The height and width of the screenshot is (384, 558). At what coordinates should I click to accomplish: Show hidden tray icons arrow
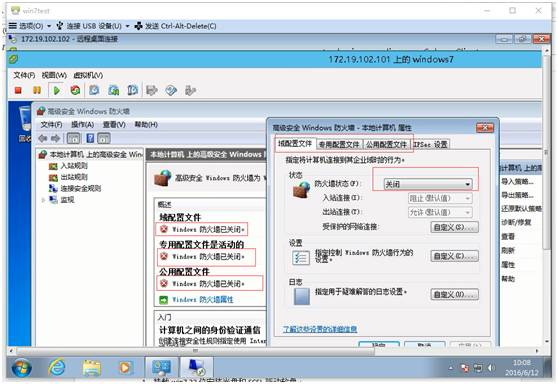click(451, 368)
